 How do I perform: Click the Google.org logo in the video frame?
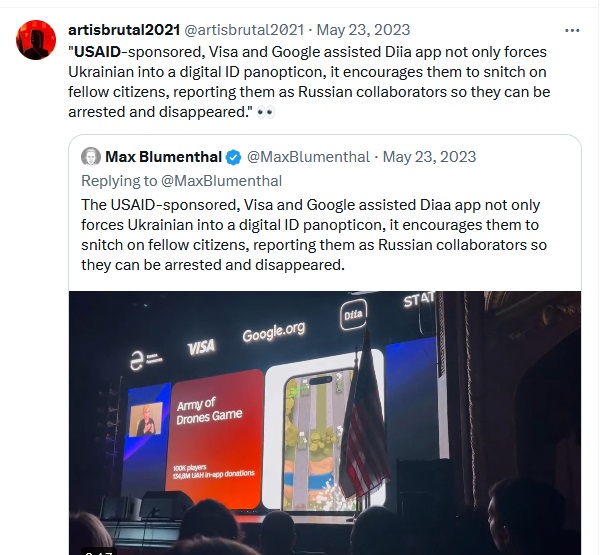(273, 332)
